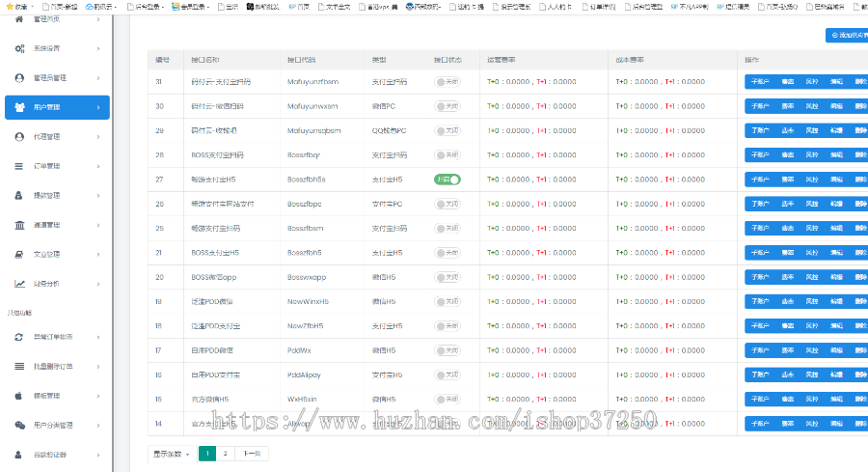This screenshot has height=472, width=868.
Task: Click the money bag icon for 提款管理
Action: (x=20, y=196)
